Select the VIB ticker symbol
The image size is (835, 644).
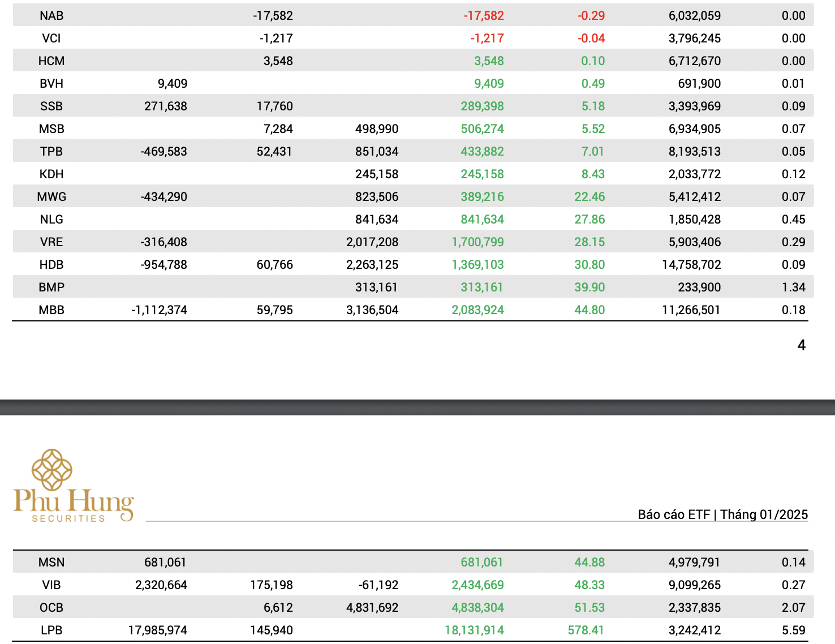click(51, 585)
